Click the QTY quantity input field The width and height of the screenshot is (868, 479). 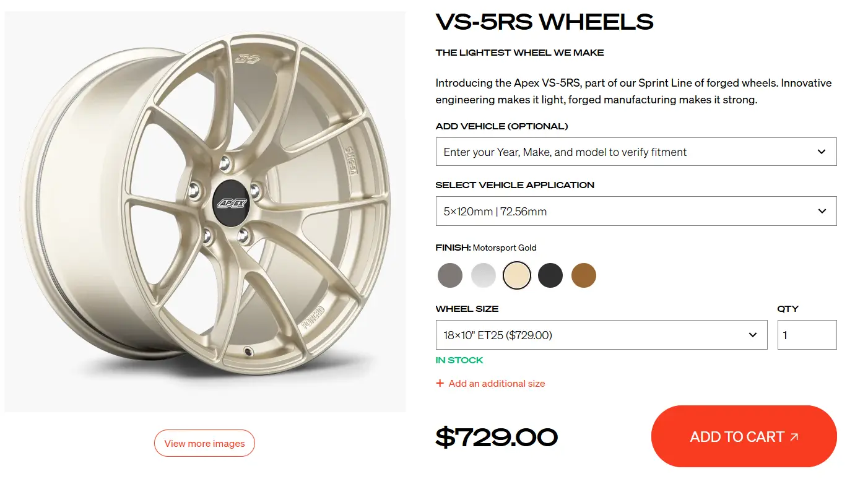(x=807, y=335)
